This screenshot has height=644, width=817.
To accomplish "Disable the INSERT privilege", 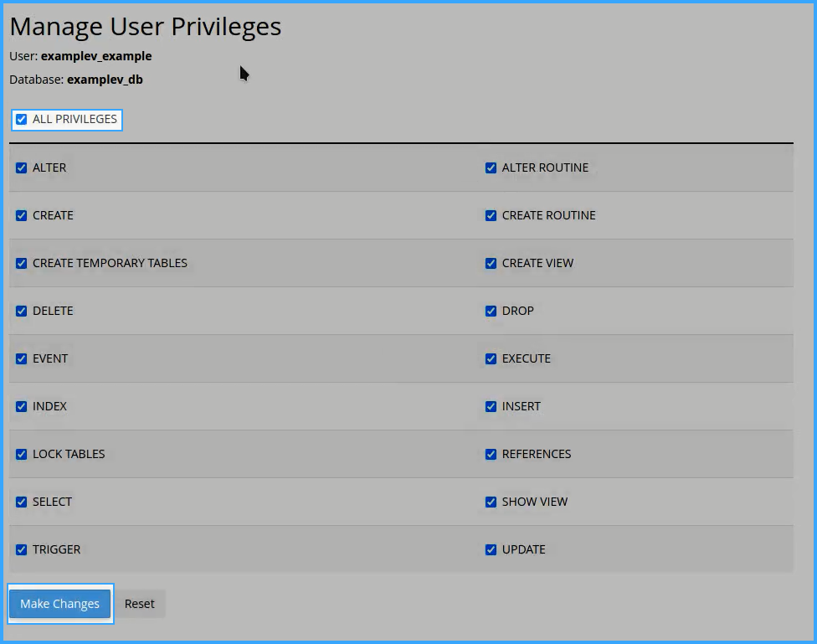I will click(491, 407).
